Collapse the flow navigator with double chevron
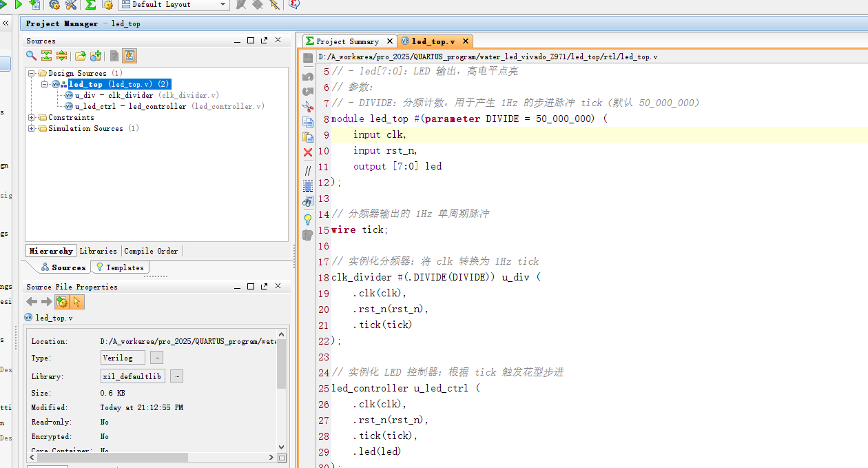This screenshot has height=468, width=868. 5,23
